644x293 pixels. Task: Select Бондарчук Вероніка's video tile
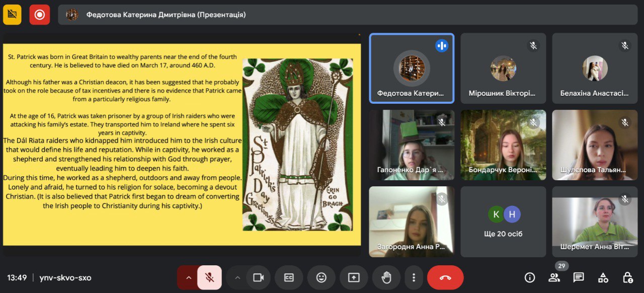(503, 145)
